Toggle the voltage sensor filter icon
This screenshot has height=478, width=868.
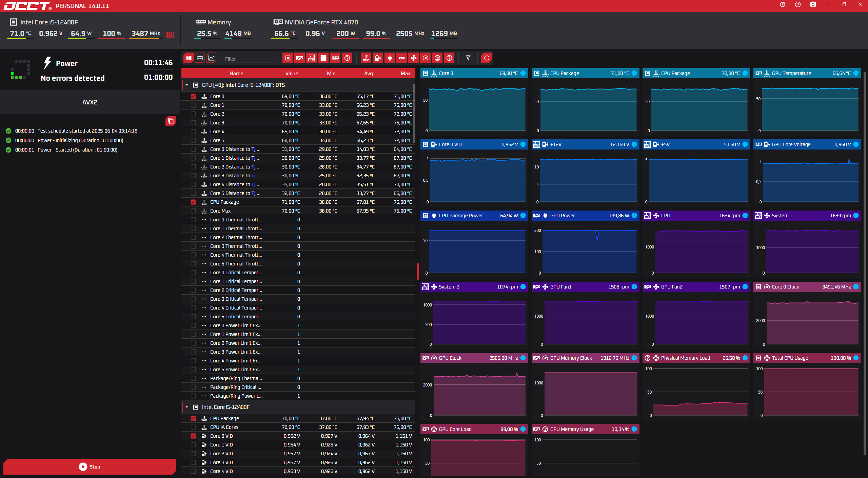[x=378, y=58]
